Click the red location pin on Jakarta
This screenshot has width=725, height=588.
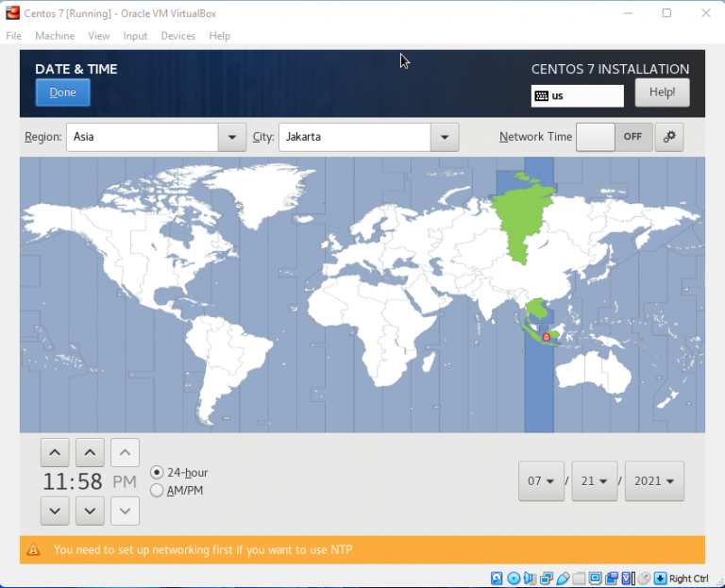pos(546,338)
